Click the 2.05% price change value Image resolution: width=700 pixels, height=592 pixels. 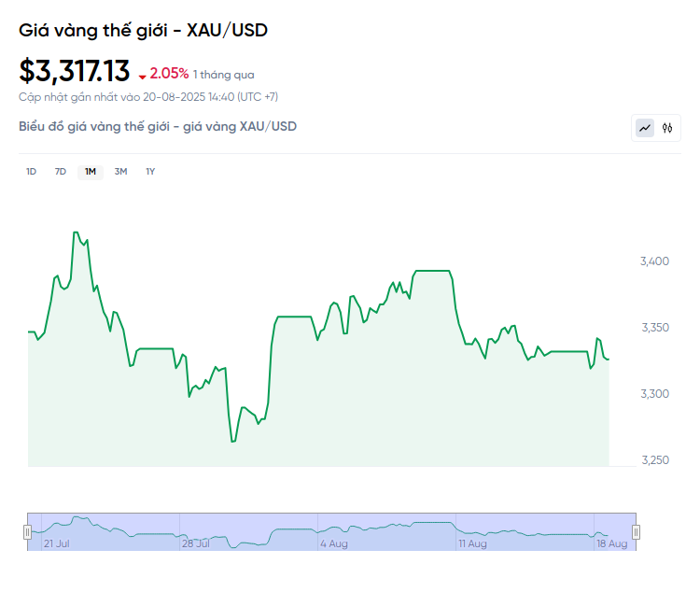tap(169, 73)
